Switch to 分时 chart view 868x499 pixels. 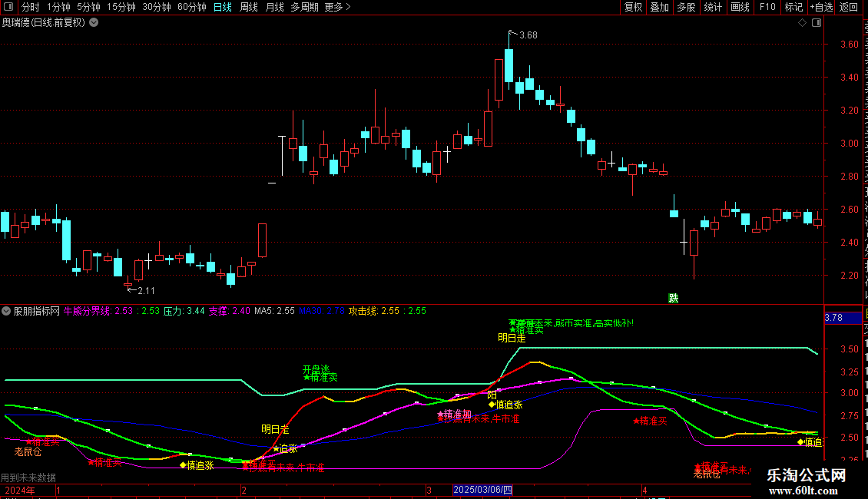[x=31, y=7]
